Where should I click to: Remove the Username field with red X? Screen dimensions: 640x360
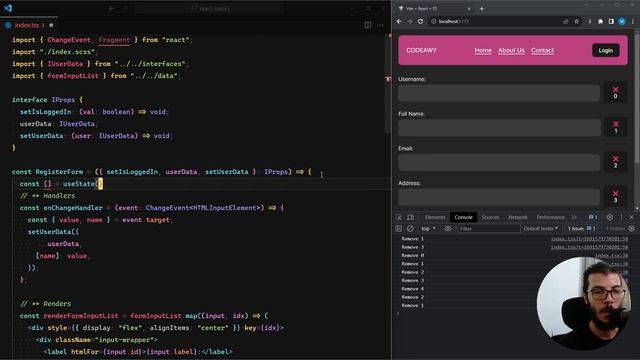point(616,92)
